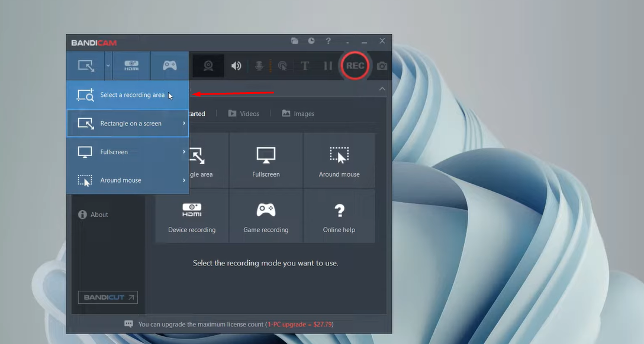
Task: Click the question mark on Online help tile
Action: click(x=339, y=211)
